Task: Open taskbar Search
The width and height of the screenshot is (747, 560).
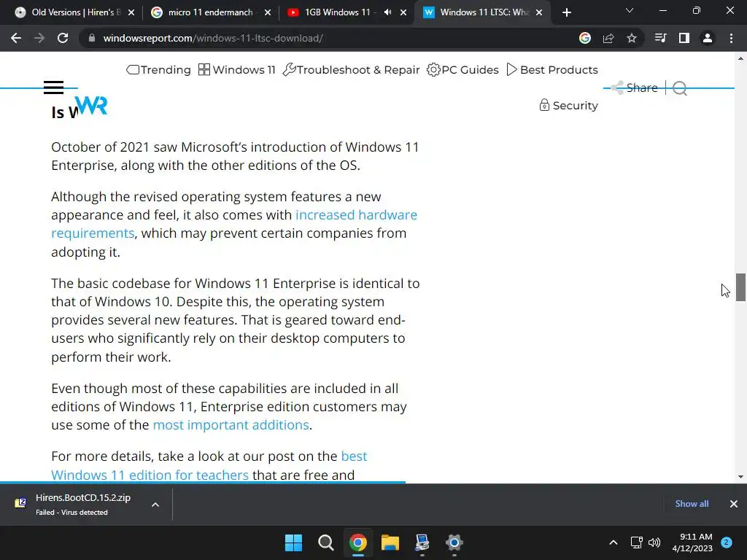Action: point(326,542)
